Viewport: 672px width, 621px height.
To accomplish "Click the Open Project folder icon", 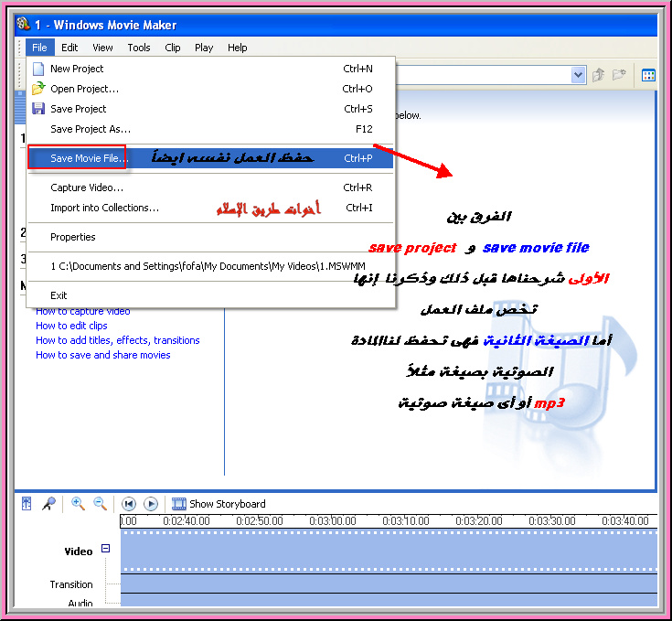I will 38,89.
